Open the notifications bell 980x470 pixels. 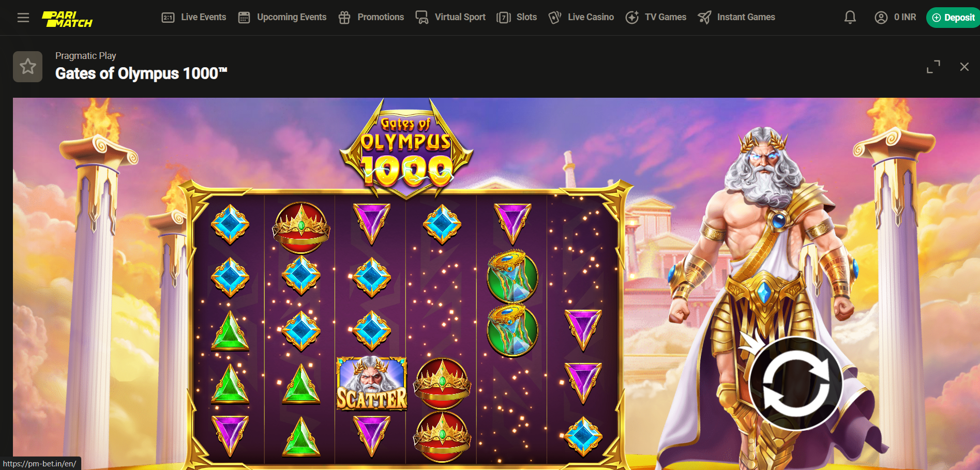[850, 18]
